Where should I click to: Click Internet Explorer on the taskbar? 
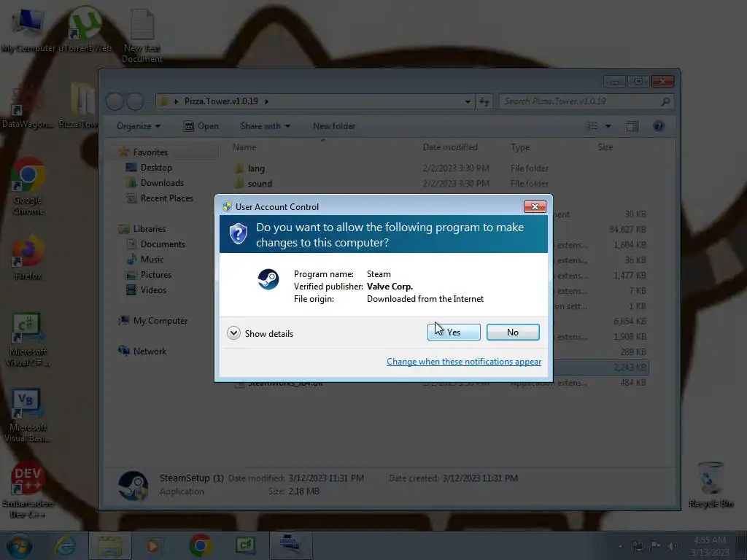tap(65, 545)
